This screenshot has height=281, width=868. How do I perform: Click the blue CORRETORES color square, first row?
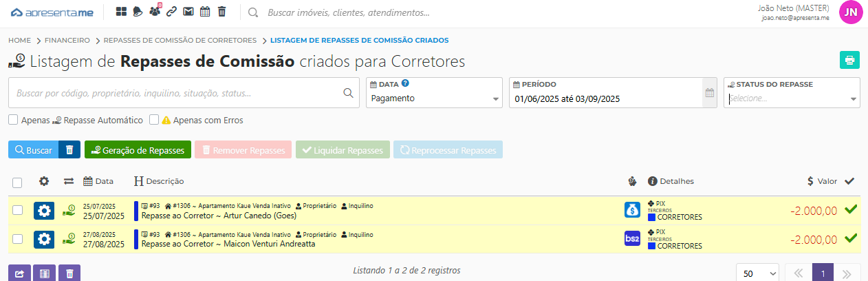(652, 217)
